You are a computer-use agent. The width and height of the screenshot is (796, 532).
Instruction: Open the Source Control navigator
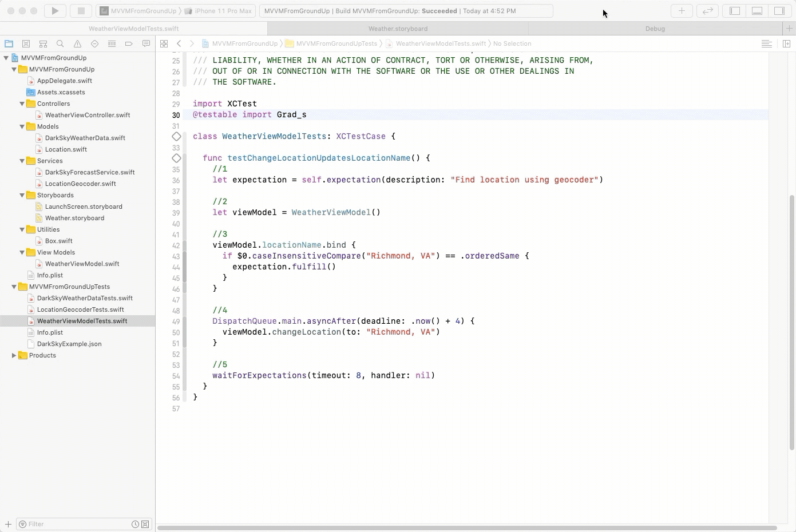pyautogui.click(x=26, y=43)
